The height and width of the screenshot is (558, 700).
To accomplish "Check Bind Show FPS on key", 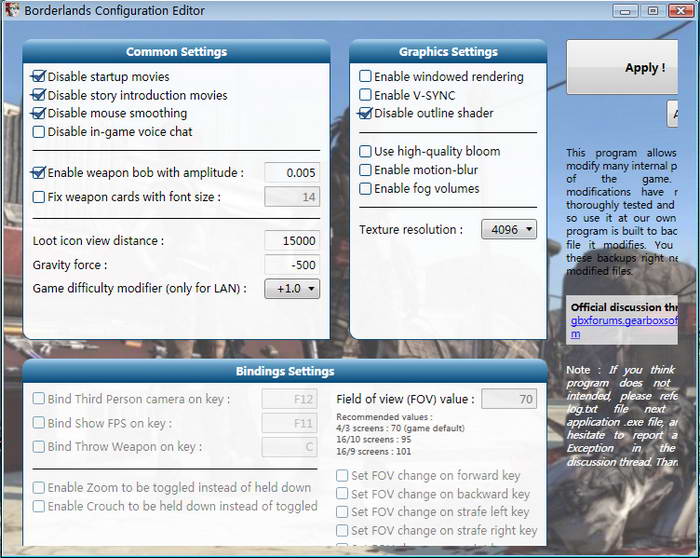I will 39,422.
